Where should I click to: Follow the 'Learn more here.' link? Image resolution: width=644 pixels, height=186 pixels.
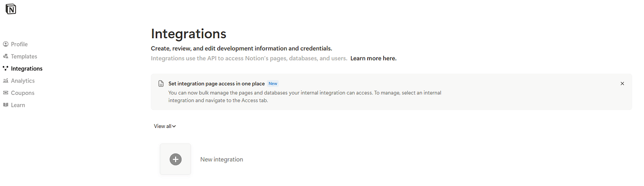click(374, 58)
